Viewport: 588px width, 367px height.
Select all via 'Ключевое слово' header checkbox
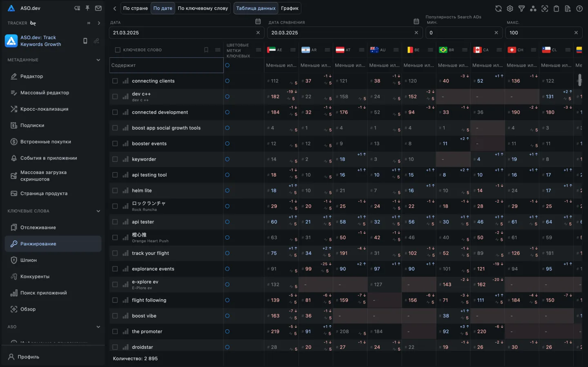pyautogui.click(x=118, y=50)
